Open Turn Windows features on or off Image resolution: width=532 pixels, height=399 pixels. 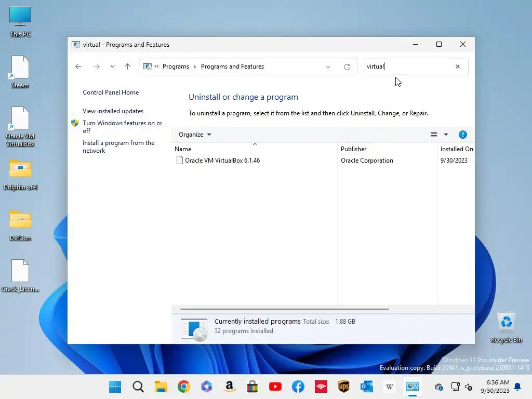123,127
